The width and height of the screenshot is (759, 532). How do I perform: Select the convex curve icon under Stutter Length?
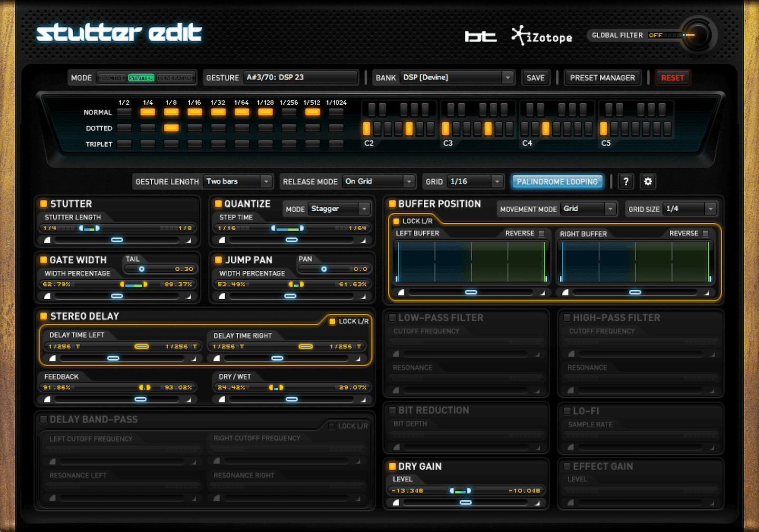(47, 240)
